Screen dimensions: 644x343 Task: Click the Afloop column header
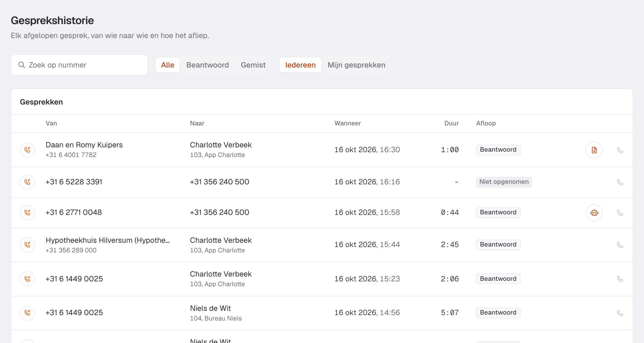click(x=486, y=123)
